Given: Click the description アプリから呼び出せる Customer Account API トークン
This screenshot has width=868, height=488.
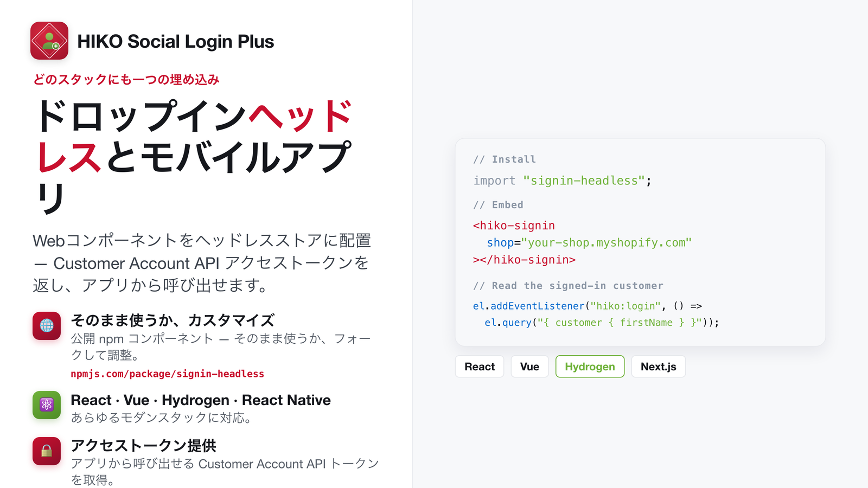Looking at the screenshot, I should (x=225, y=472).
